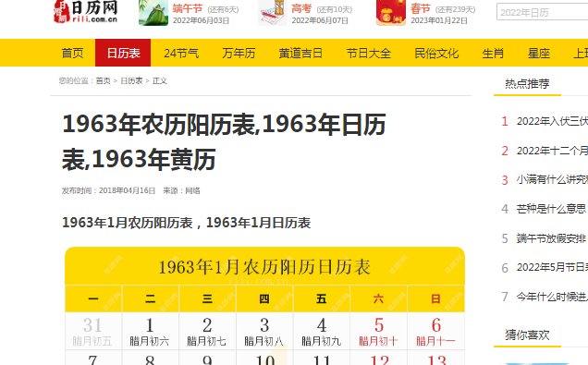Select the 热点推荐 sidebar heading

pos(527,83)
